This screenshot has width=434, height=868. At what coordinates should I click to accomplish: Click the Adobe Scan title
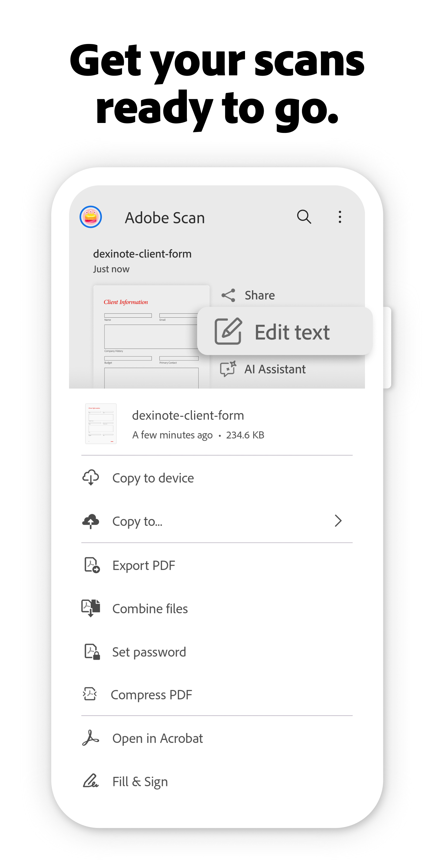pos(165,217)
